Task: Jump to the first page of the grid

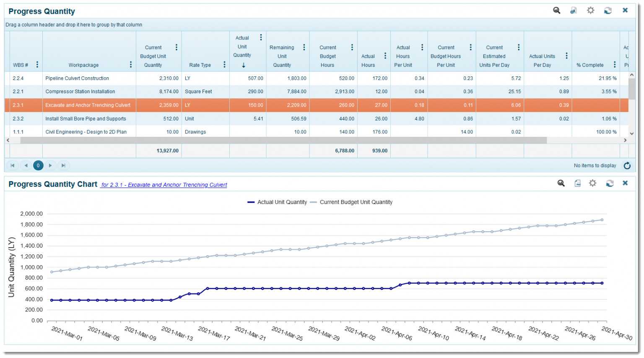Action: (13, 165)
